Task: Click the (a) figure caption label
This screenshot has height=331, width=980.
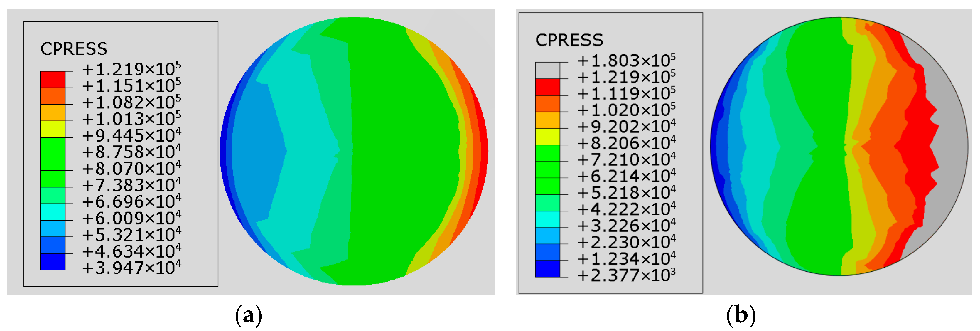Action: click(248, 316)
